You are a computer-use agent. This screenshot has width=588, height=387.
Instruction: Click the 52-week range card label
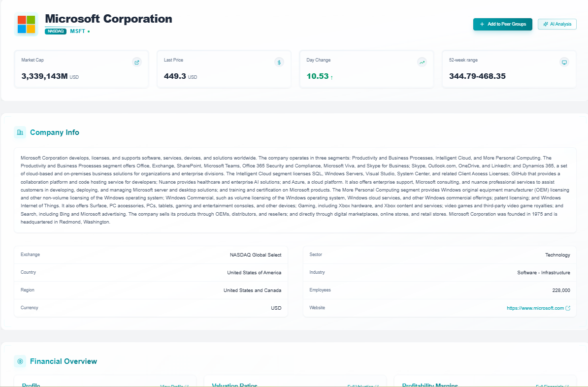463,60
